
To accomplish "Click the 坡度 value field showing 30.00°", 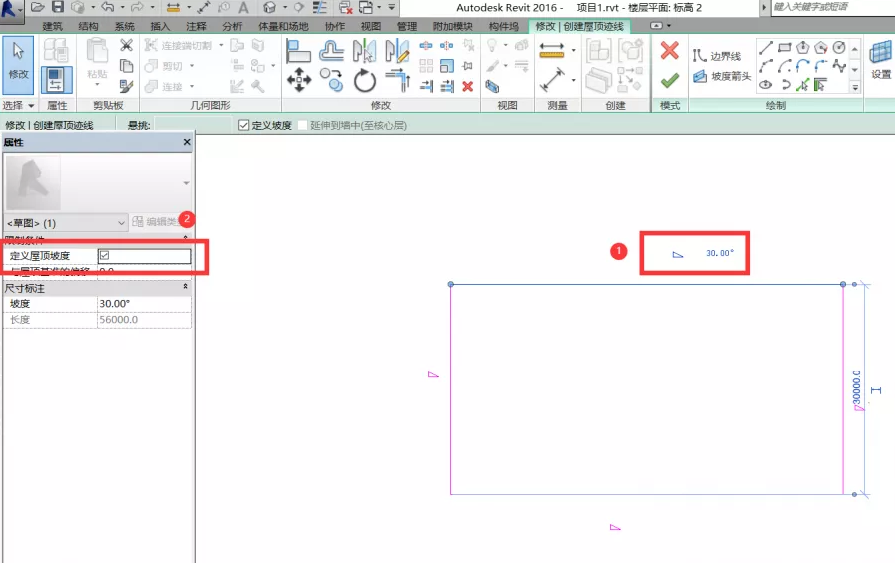I will [144, 304].
